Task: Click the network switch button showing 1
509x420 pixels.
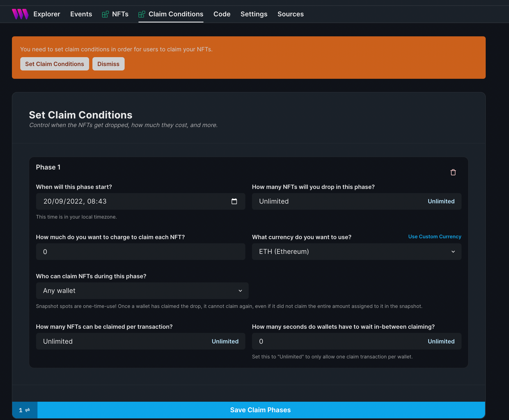Action: point(24,410)
